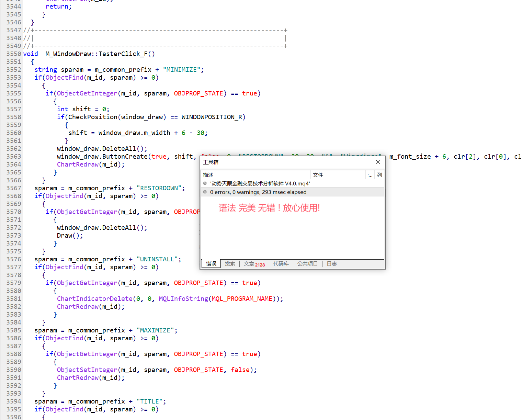Show the 日志 tab
522x420 pixels.
tap(332, 264)
